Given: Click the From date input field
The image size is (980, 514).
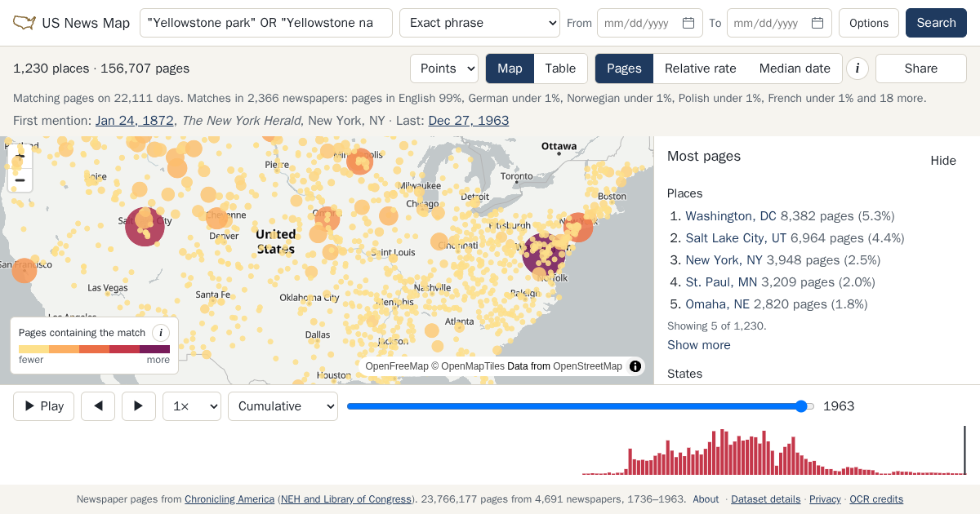Looking at the screenshot, I should point(650,23).
